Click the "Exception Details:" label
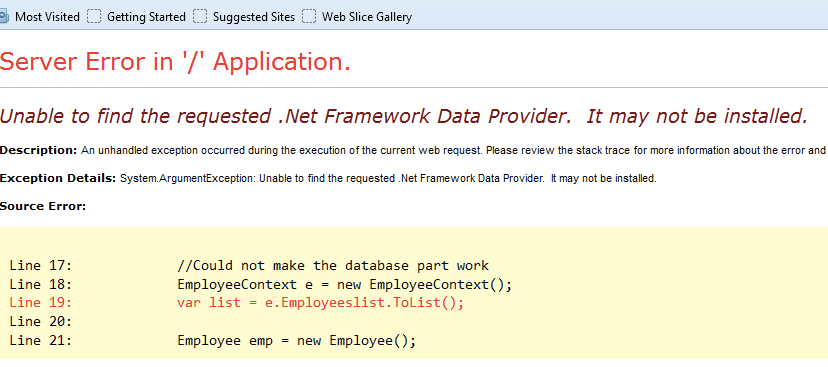Image resolution: width=828 pixels, height=367 pixels. pyautogui.click(x=58, y=178)
